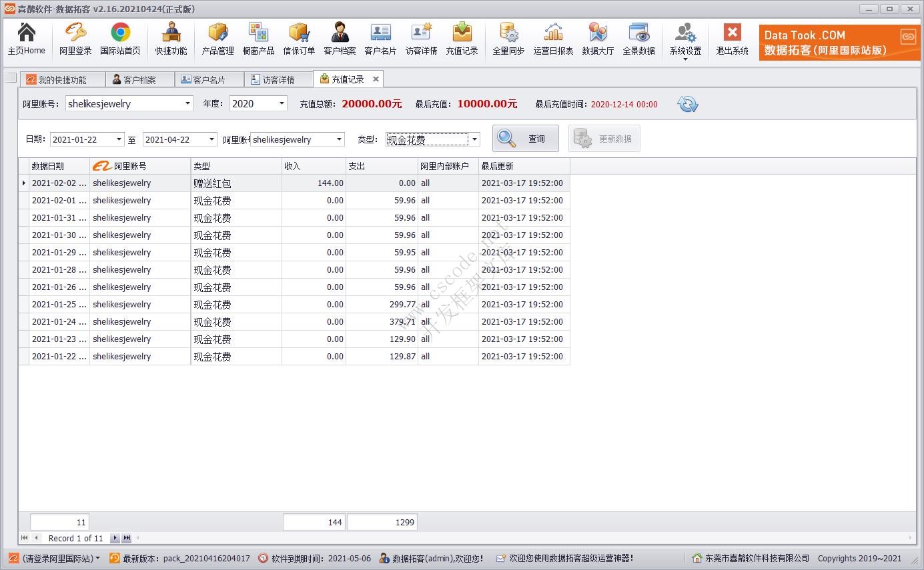Open 信保订单 orders icon
This screenshot has width=924, height=570.
pyautogui.click(x=299, y=39)
